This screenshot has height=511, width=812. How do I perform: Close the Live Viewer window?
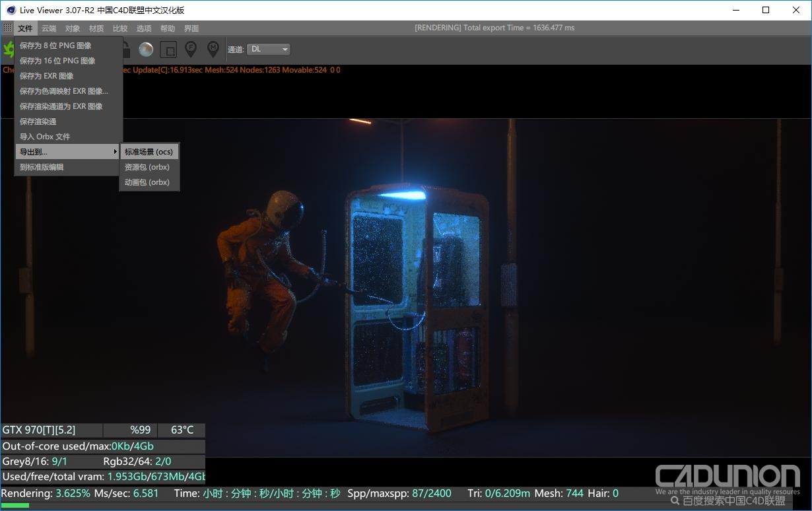pos(796,10)
